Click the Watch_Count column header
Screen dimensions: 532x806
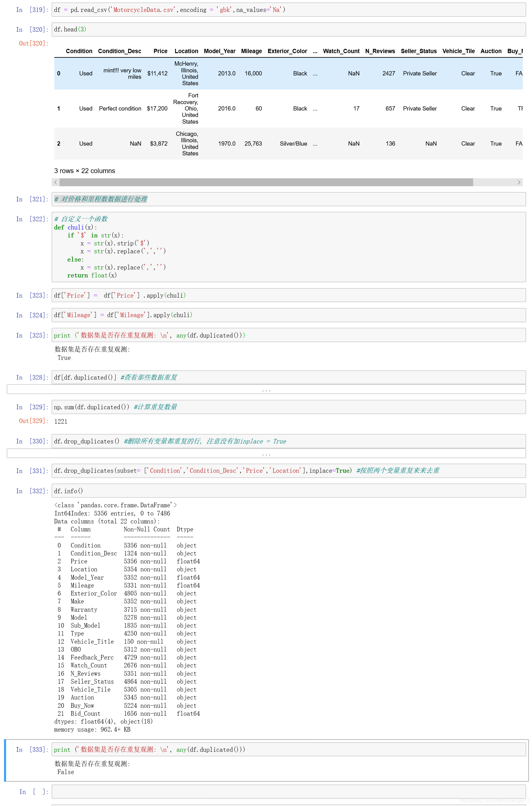[341, 51]
